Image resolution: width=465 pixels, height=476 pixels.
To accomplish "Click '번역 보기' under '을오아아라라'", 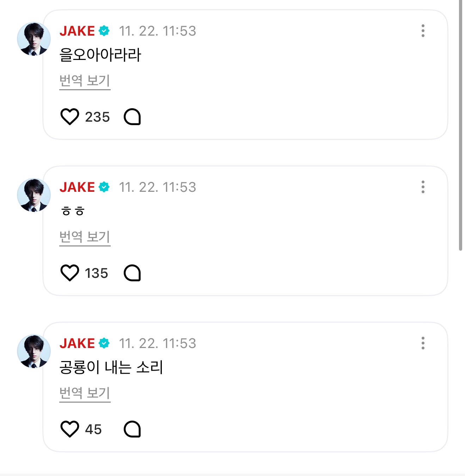I will (85, 81).
